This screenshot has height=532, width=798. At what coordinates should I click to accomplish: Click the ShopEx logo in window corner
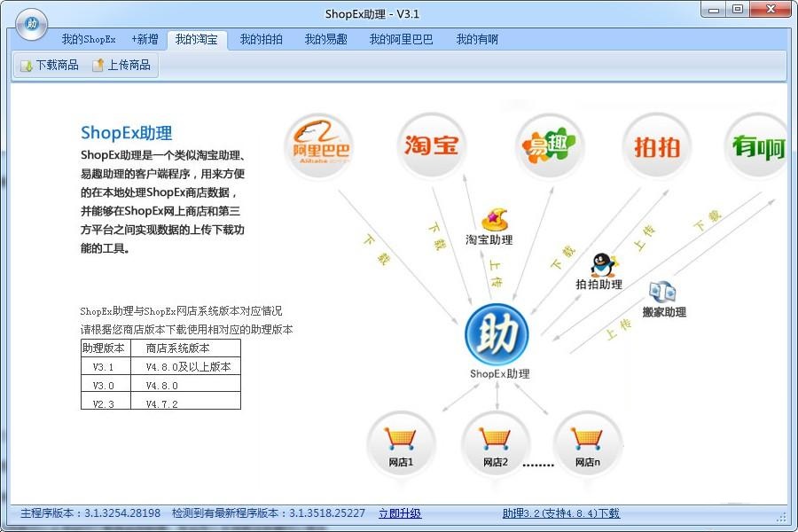coord(30,24)
